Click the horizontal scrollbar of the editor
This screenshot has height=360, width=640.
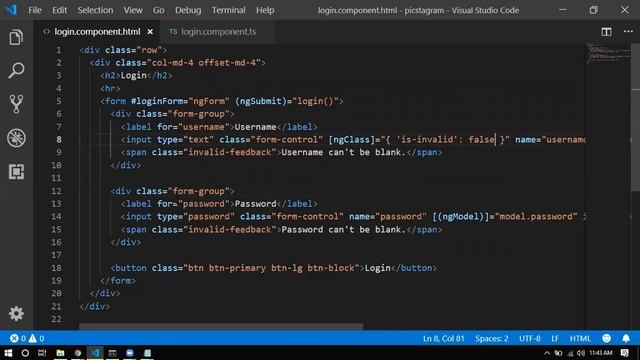coord(221,327)
